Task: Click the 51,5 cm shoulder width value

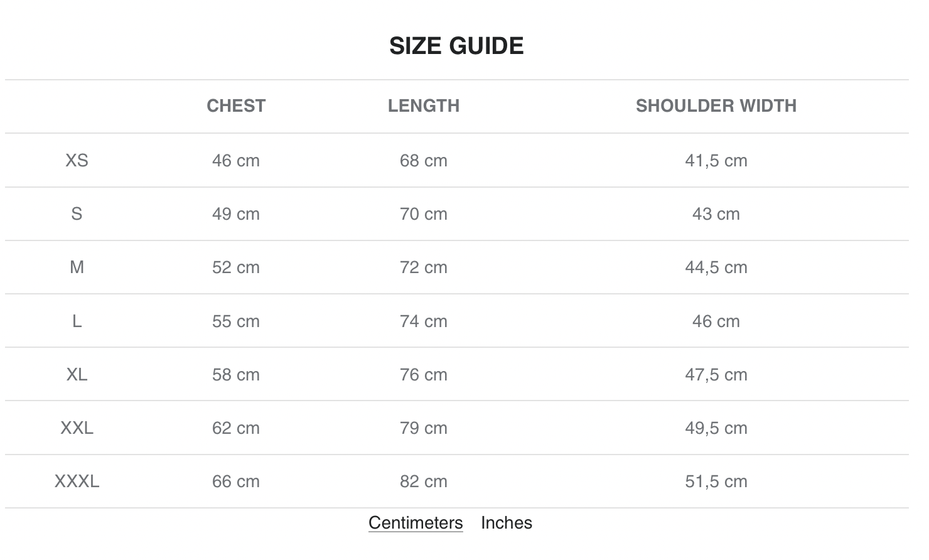Action: (716, 482)
